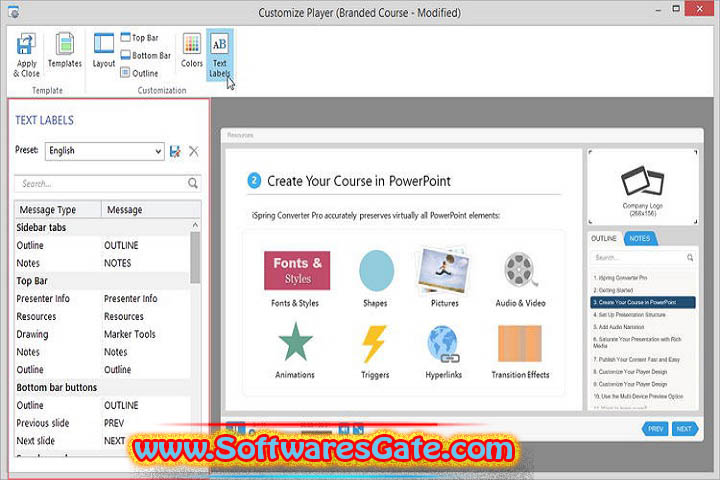Click the Transition Effects icon on slide
This screenshot has height=480, width=720.
(x=520, y=344)
